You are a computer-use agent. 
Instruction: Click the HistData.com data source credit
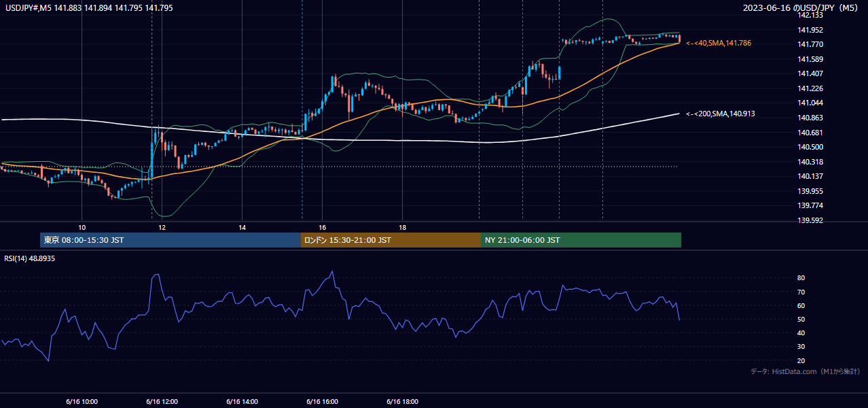tap(805, 371)
